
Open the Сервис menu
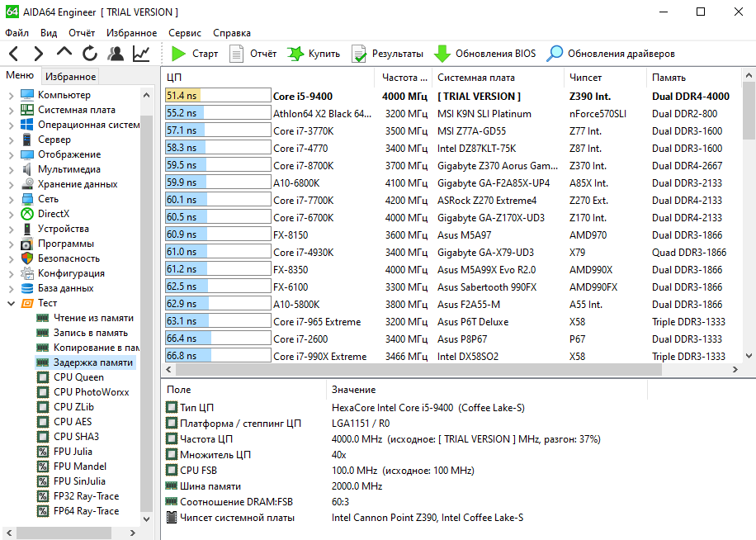click(x=185, y=33)
